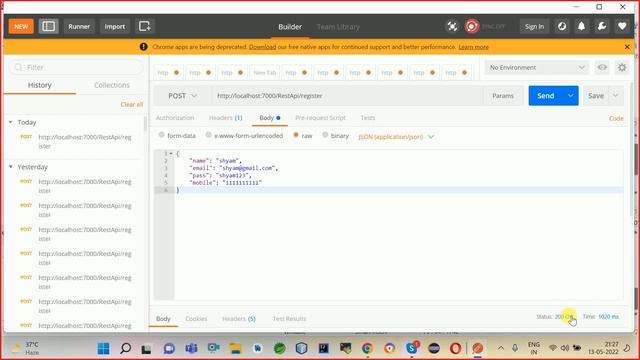Viewport: 640px width, 360px height.
Task: Show hidden tray icons chevron
Action: (x=501, y=348)
